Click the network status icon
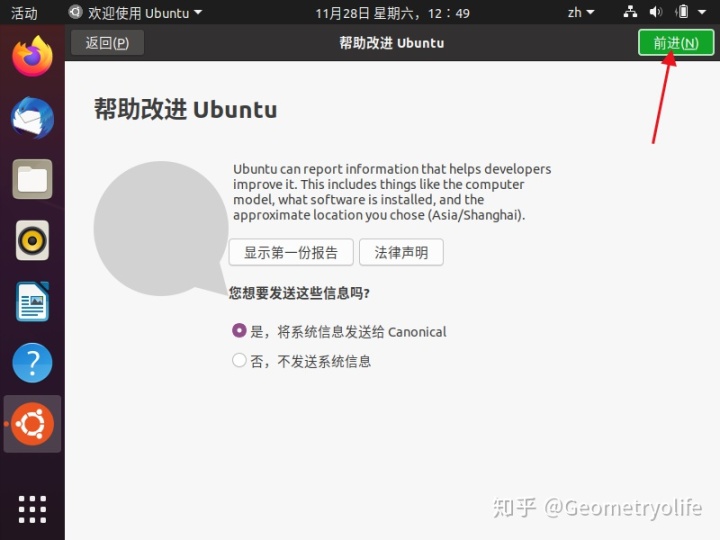Image resolution: width=720 pixels, height=540 pixels. [x=630, y=12]
